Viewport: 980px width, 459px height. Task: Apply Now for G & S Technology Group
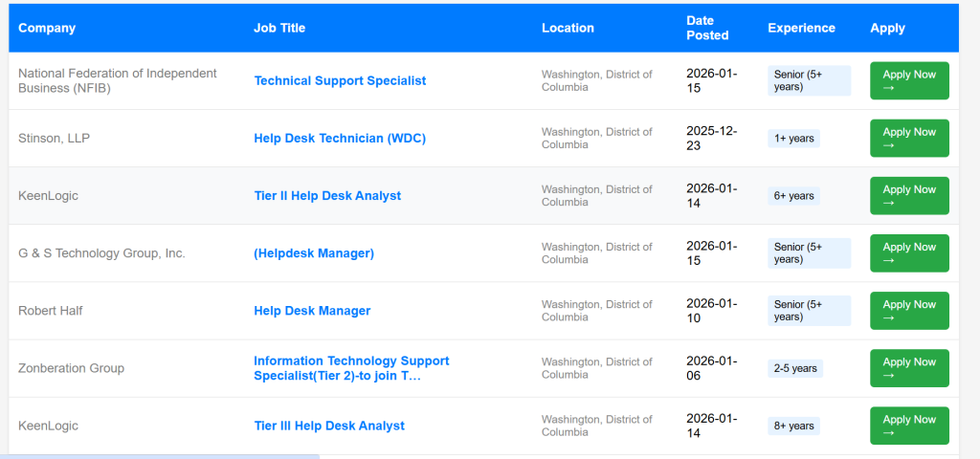tap(908, 253)
